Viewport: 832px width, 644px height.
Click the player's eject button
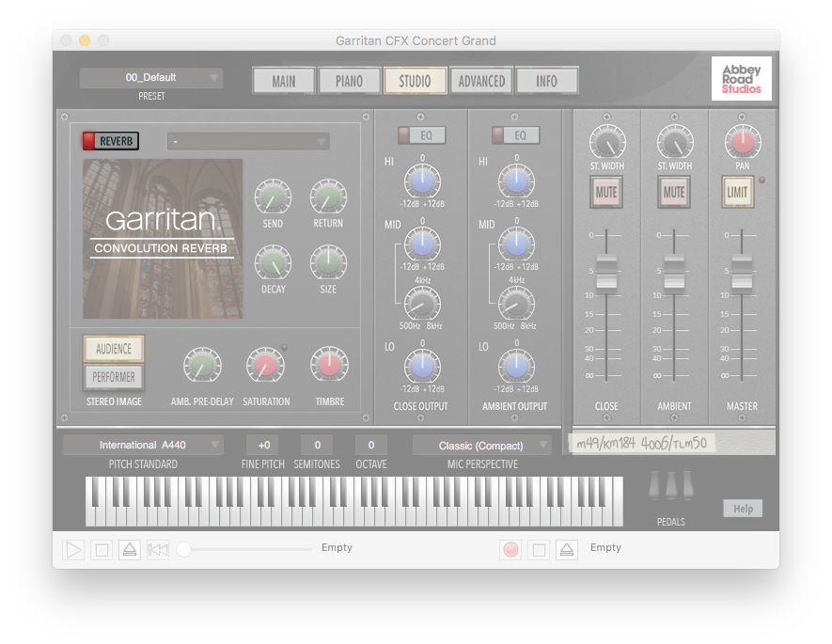click(x=130, y=550)
